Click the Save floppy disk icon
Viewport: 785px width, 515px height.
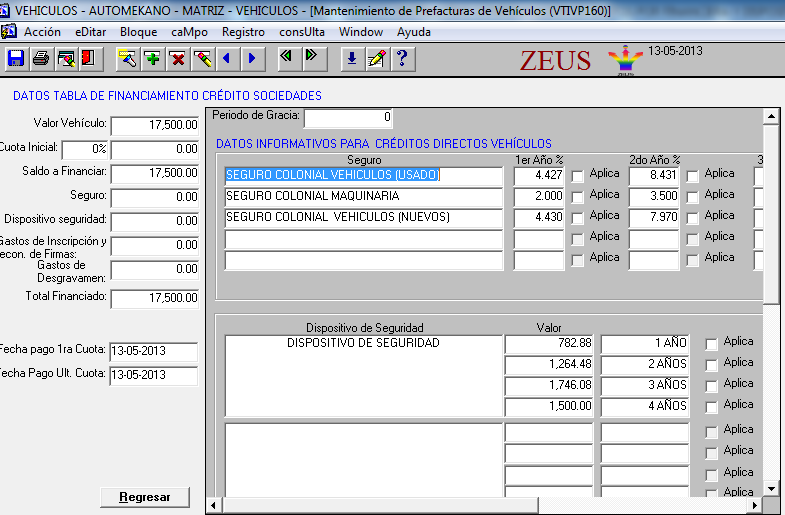coord(16,58)
